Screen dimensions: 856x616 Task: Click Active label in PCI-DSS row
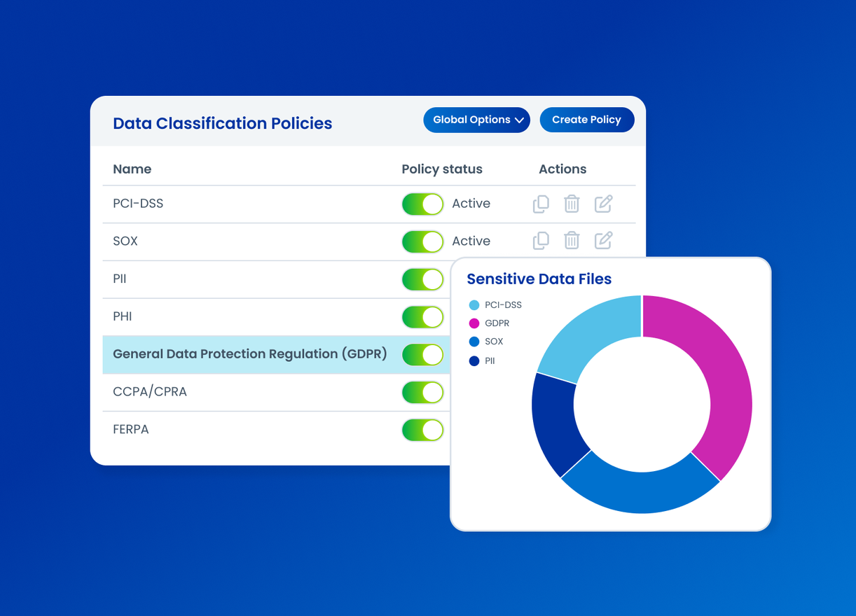[x=471, y=204]
